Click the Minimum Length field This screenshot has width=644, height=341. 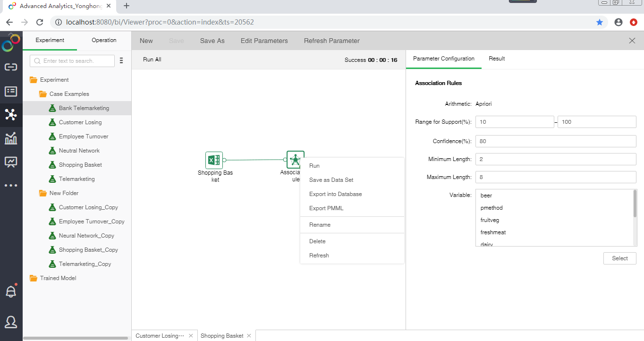pos(556,159)
